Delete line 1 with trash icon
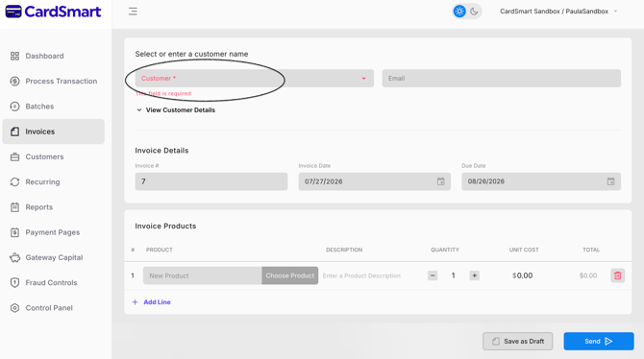 [618, 275]
